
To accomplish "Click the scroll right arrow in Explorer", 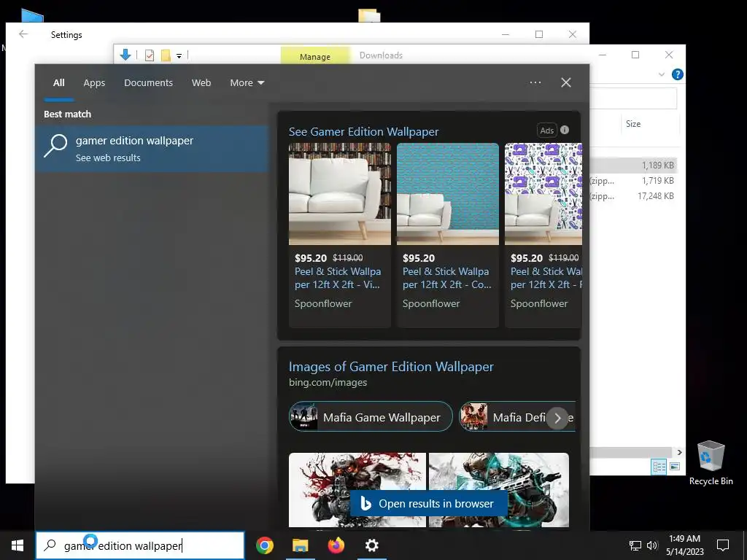I will (x=680, y=452).
